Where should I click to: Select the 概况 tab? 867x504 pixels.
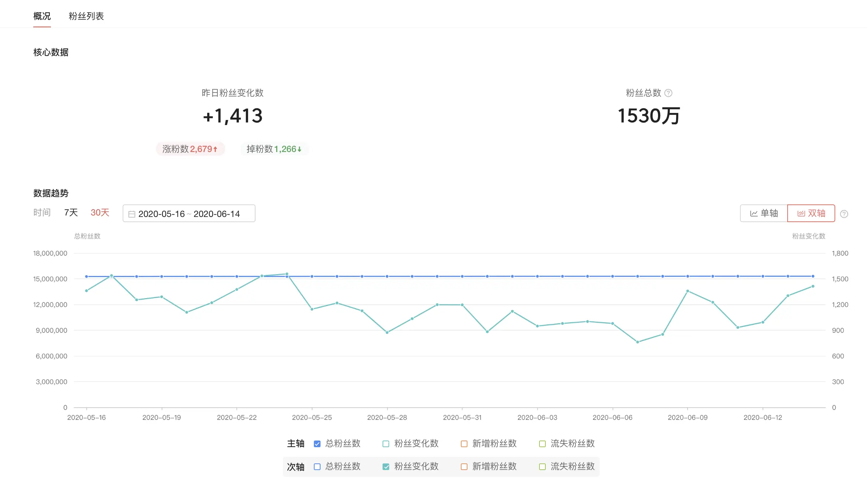[x=42, y=16]
